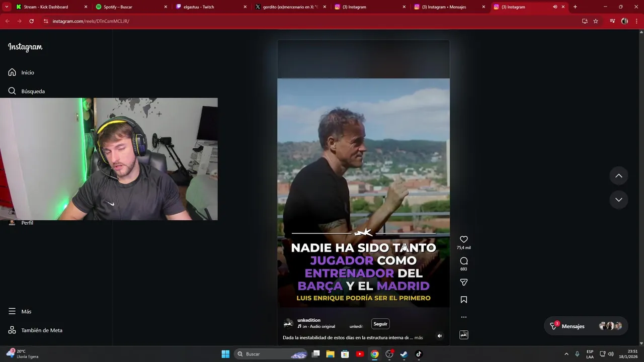
Task: Open the system tray volume control
Action: (x=611, y=354)
